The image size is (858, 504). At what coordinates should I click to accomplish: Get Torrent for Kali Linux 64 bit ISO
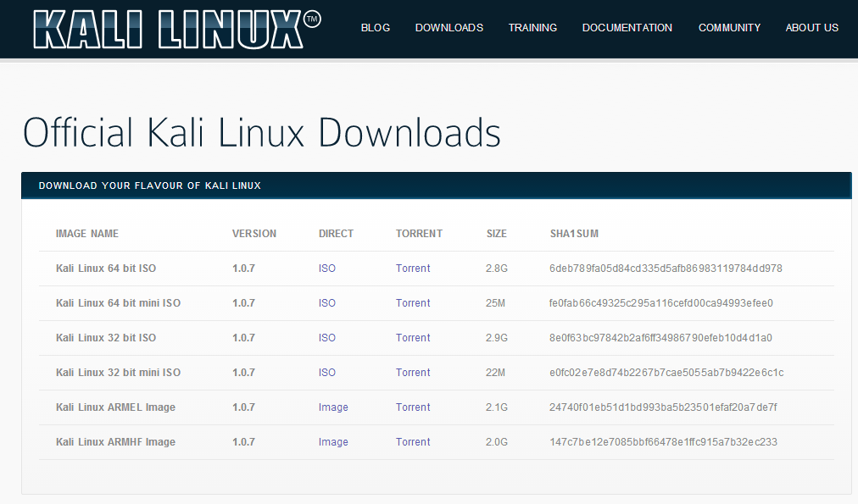(x=413, y=269)
